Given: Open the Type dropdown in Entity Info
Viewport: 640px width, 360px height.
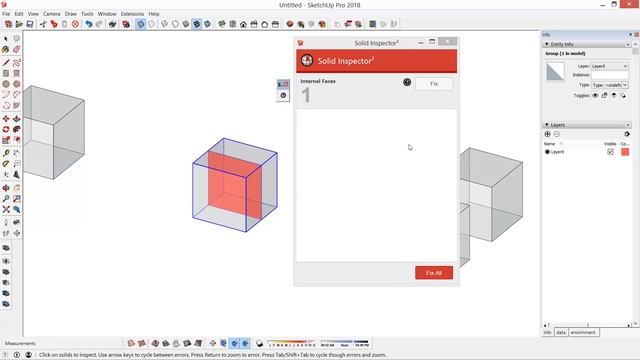Looking at the screenshot, I should coord(610,85).
